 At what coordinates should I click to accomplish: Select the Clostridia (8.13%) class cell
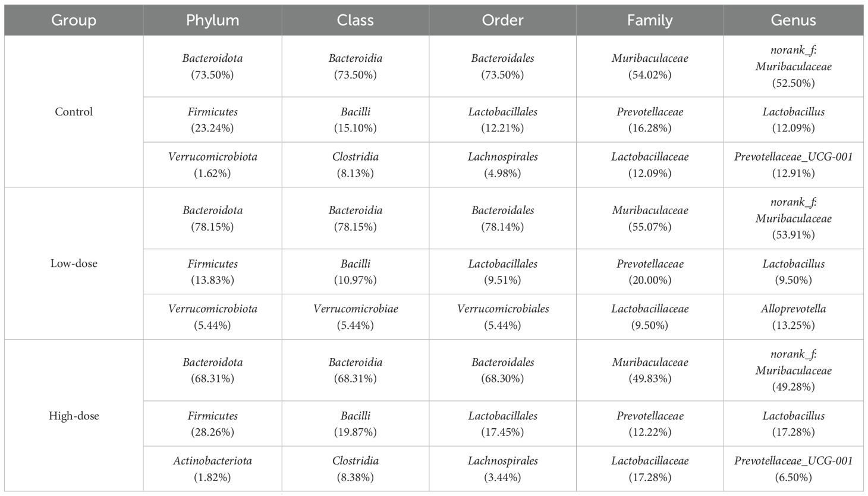[x=355, y=165]
